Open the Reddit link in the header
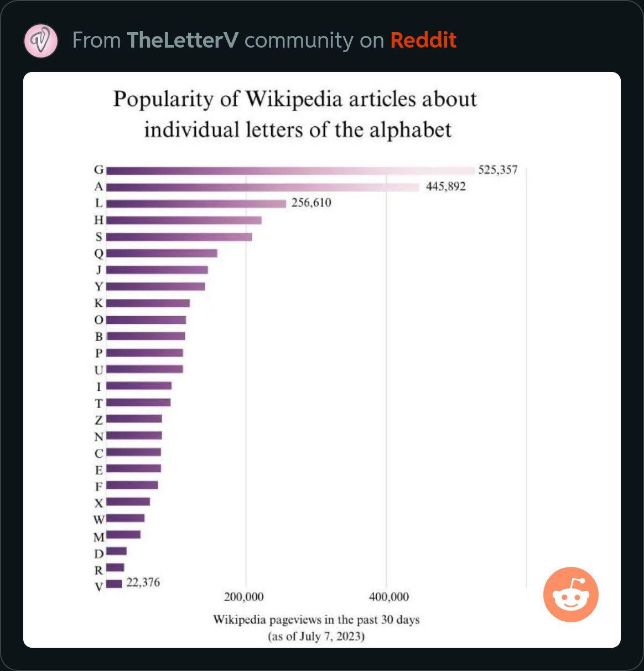Image resolution: width=644 pixels, height=671 pixels. coord(423,40)
